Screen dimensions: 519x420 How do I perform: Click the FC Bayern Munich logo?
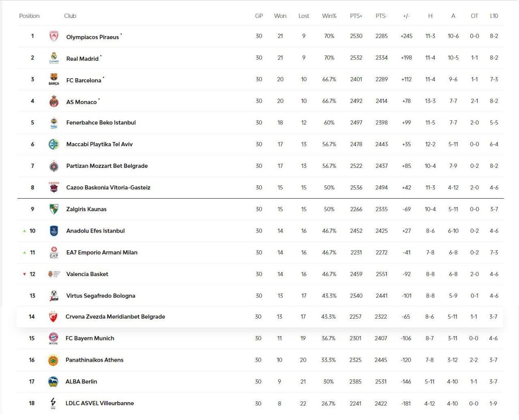point(53,338)
